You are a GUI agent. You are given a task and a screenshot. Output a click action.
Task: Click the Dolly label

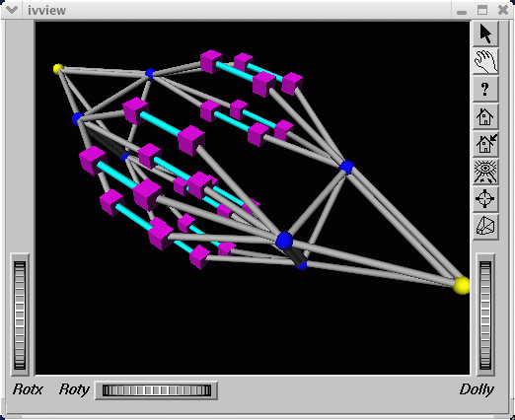click(477, 389)
